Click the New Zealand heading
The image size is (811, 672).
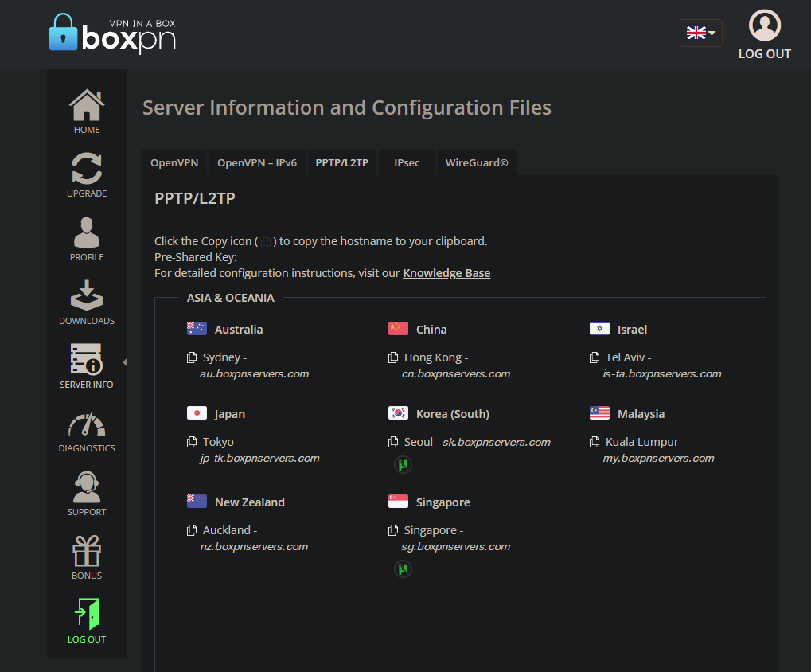pyautogui.click(x=250, y=502)
